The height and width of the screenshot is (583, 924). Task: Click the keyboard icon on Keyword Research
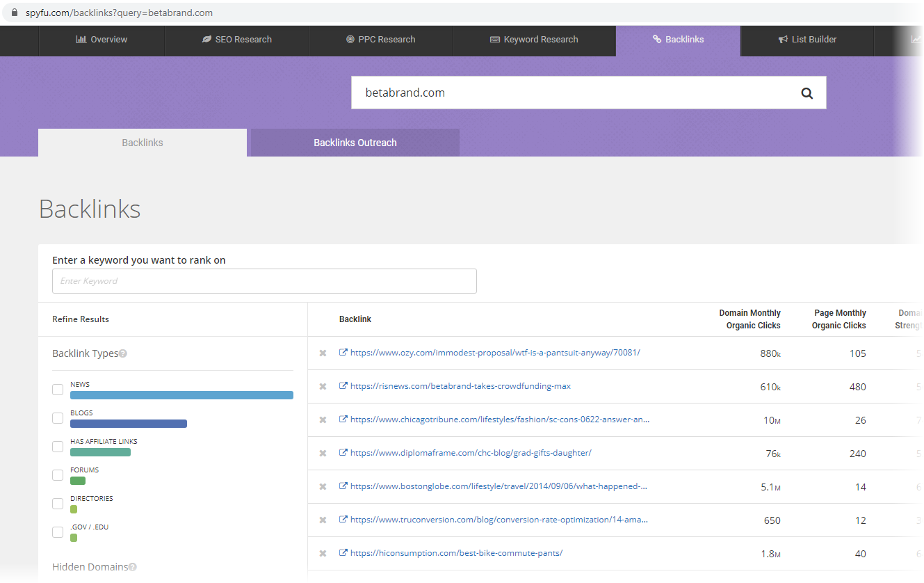pyautogui.click(x=495, y=40)
